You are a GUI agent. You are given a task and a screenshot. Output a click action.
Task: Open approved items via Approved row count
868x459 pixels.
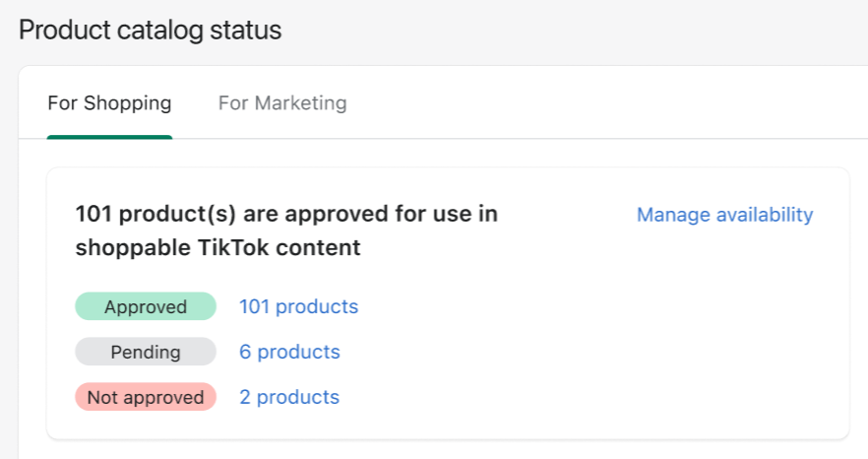point(298,306)
